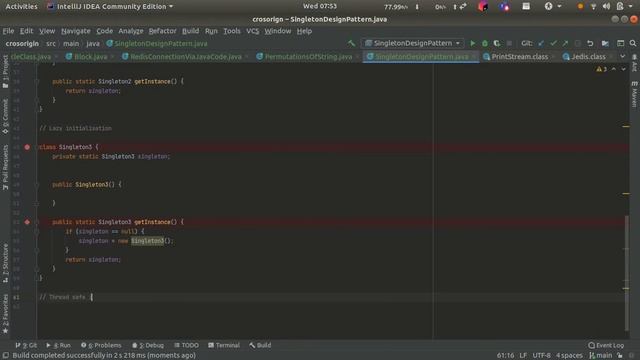This screenshot has height=360, width=640.
Task: Open the Pull Requests sidebar button
Action: coord(5,167)
